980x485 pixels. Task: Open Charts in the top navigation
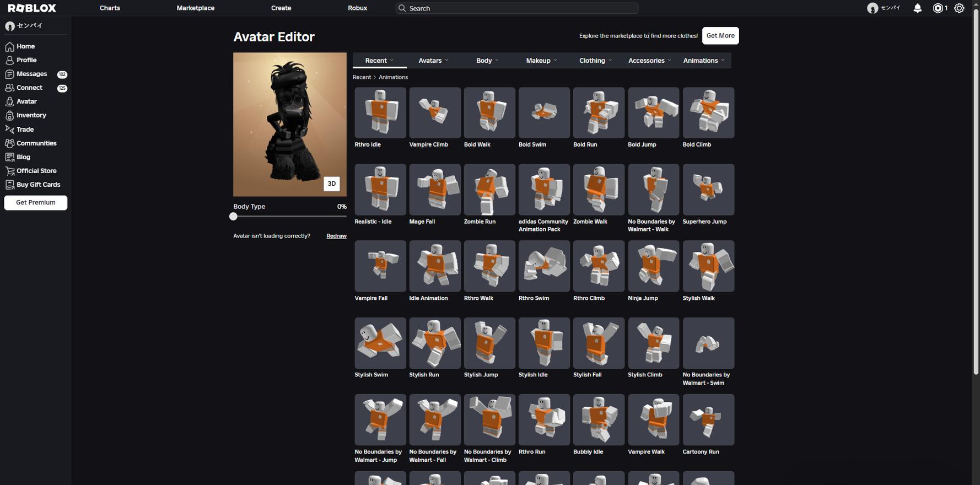110,8
